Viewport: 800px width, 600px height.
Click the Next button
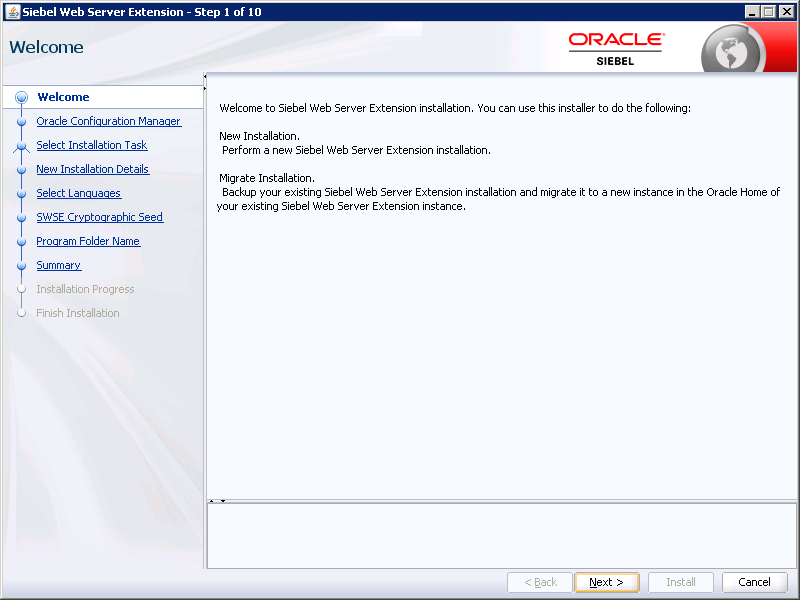pos(606,582)
